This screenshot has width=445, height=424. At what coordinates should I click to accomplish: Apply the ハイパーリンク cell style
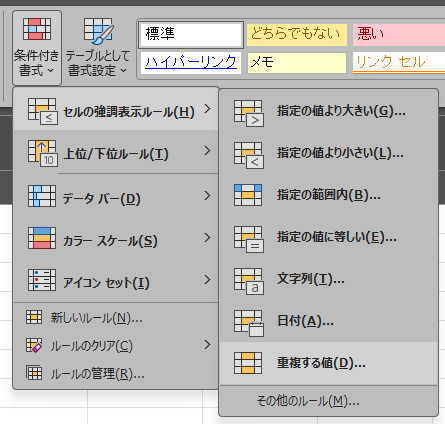[x=191, y=63]
